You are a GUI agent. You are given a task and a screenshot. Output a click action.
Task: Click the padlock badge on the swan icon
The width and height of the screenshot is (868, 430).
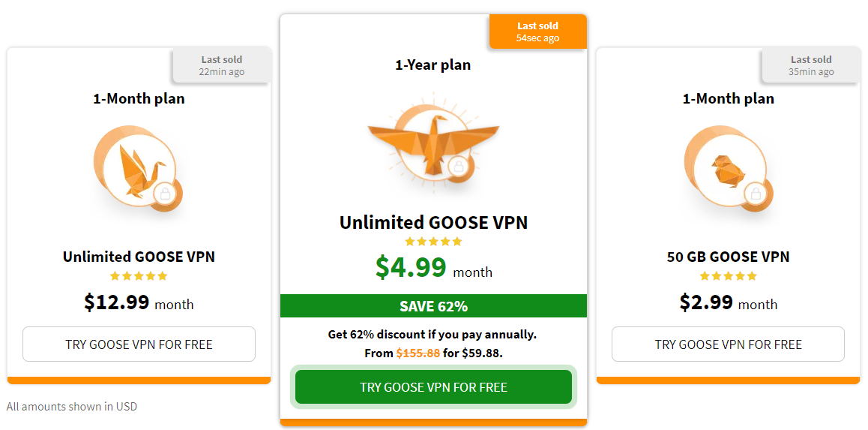point(164,193)
